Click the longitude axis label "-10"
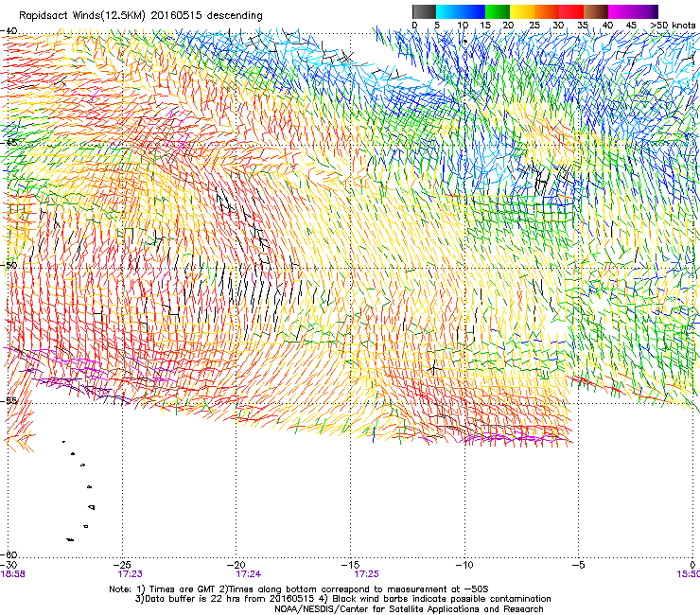 pyautogui.click(x=464, y=565)
